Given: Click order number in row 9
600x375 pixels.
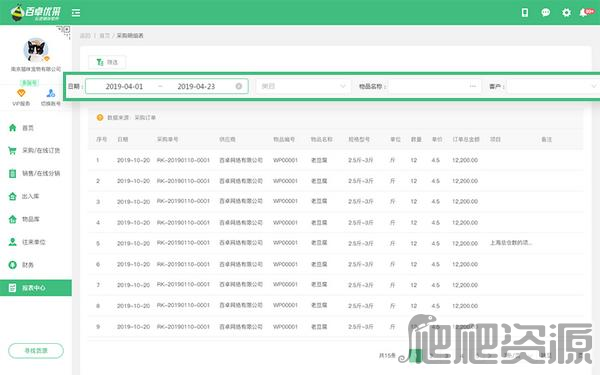Looking at the screenshot, I should tap(183, 326).
